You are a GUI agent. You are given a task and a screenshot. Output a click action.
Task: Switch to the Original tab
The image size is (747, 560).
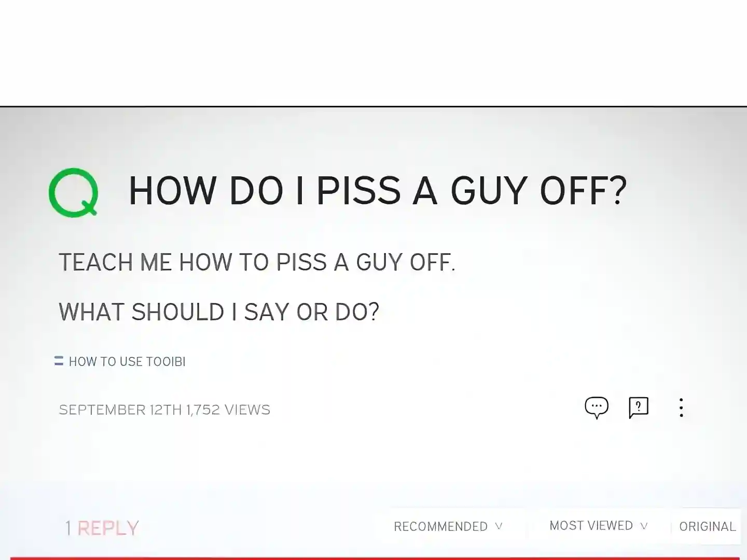point(707,526)
